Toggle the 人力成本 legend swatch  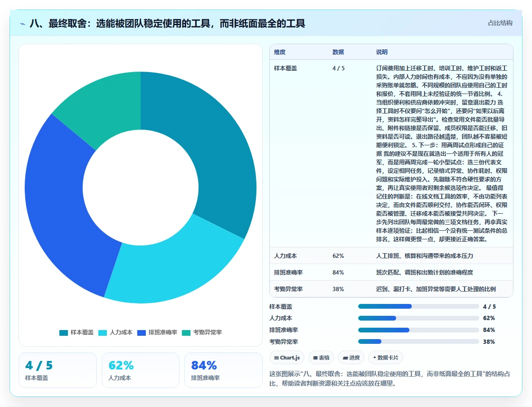click(103, 333)
